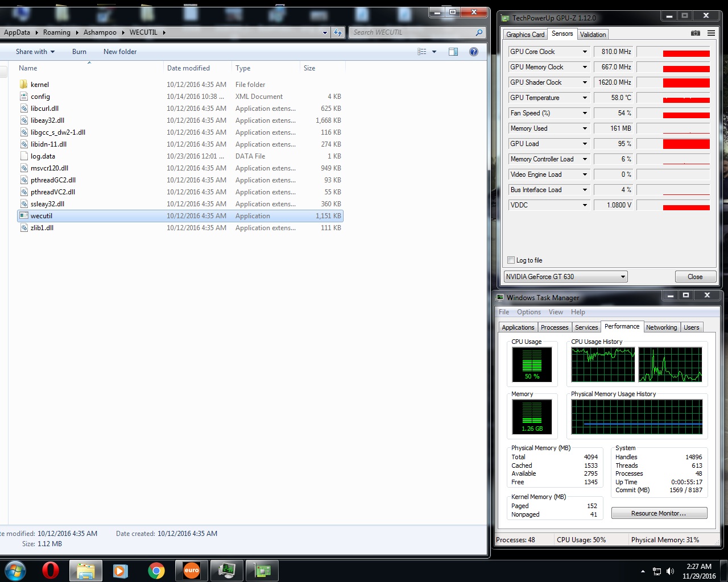Click the volume speaker tray icon
Viewport: 728px width, 582px height.
point(670,571)
